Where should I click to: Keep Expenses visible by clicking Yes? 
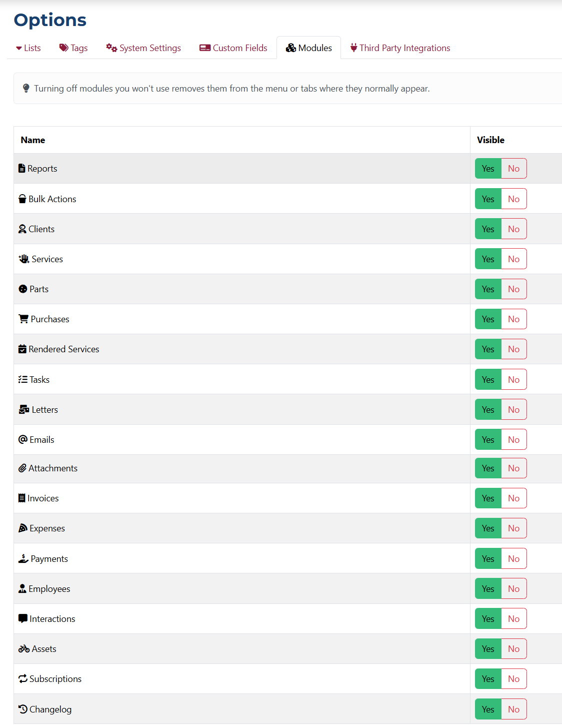487,528
